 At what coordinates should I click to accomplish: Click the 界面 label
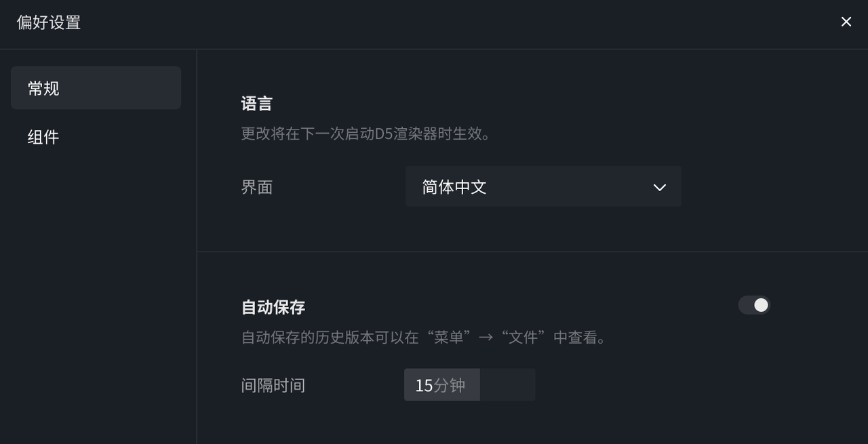coord(257,187)
